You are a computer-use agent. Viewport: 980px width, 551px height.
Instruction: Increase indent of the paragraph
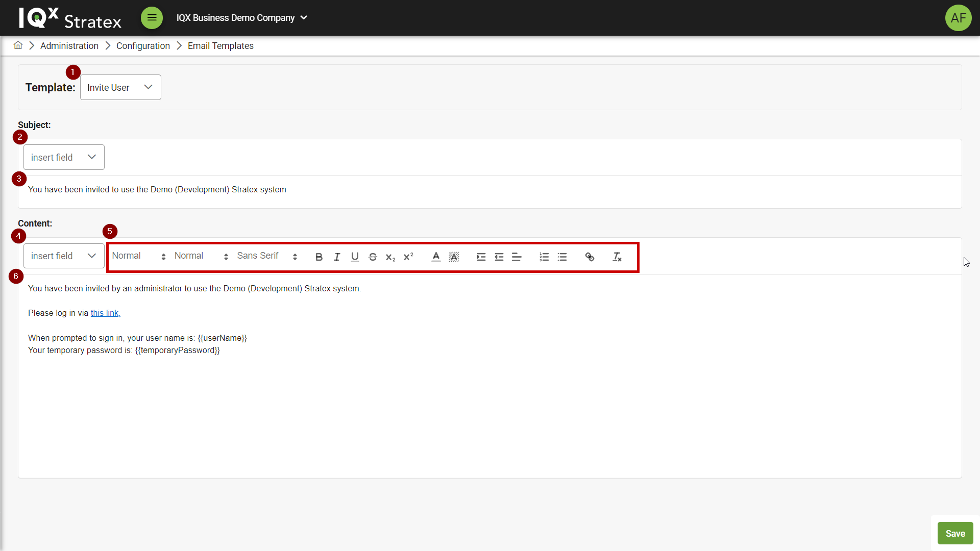coord(481,257)
